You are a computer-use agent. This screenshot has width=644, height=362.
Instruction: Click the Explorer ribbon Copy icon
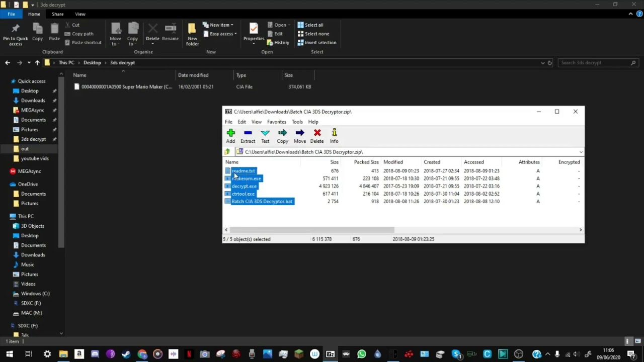coord(38,32)
